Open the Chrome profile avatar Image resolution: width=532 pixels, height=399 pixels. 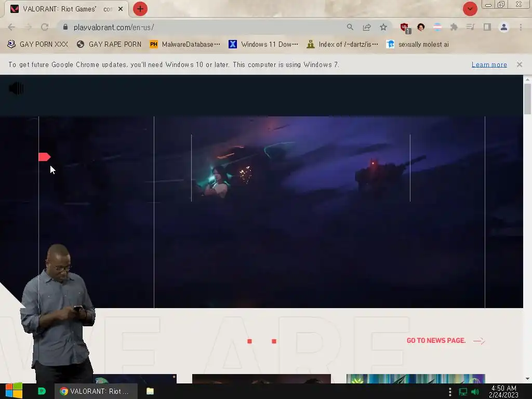pos(504,27)
